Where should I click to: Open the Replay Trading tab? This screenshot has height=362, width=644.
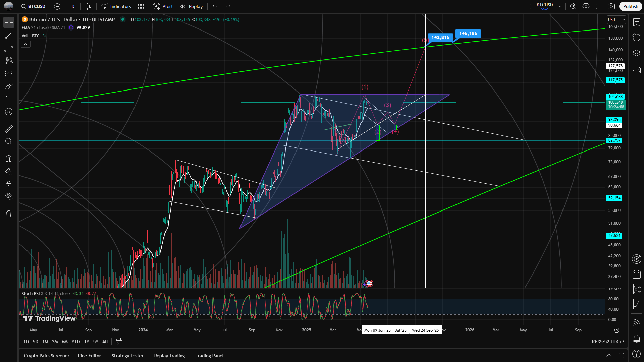pos(169,356)
